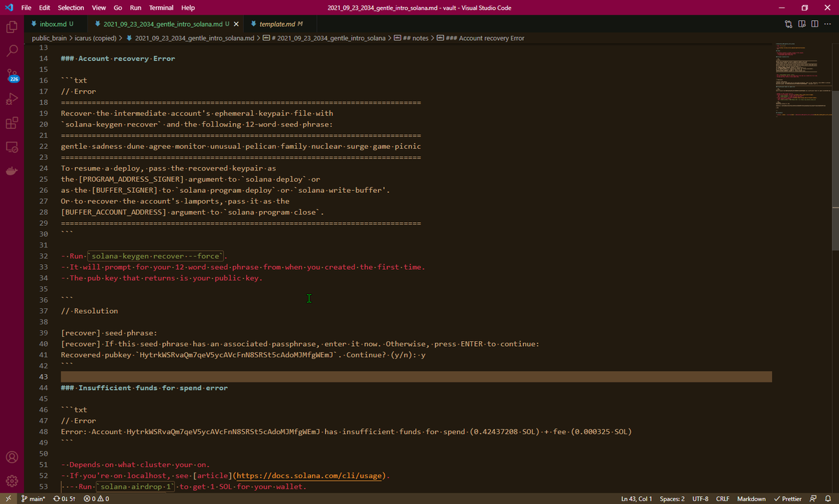The width and height of the screenshot is (839, 504).
Task: Close the 2021_09_23_2034_gentle_intro_solana.md tab
Action: pyautogui.click(x=236, y=24)
